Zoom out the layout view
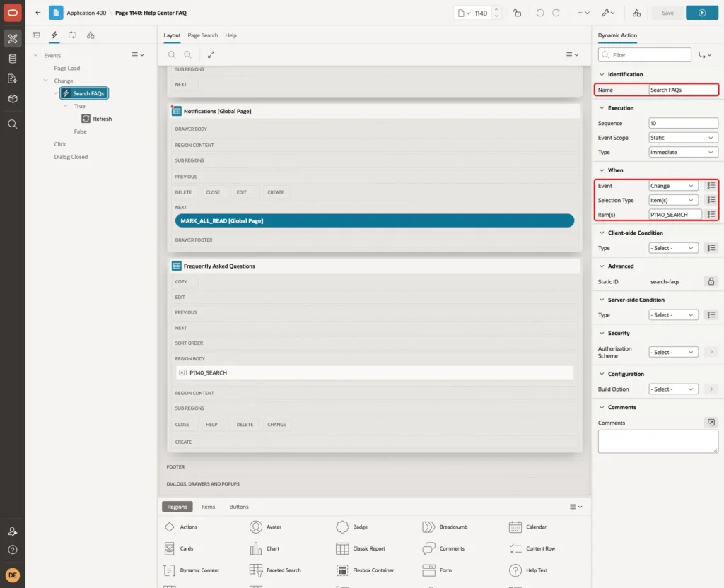This screenshot has width=724, height=588. 172,54
